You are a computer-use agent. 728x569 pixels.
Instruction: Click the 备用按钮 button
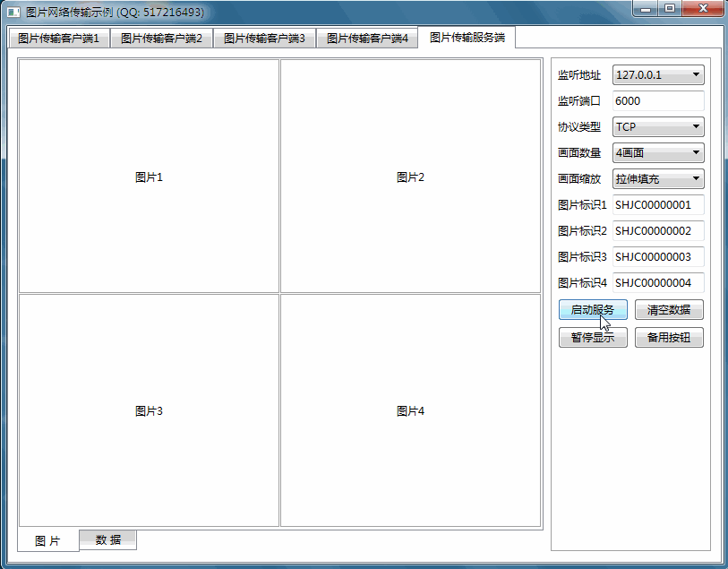pyautogui.click(x=669, y=337)
